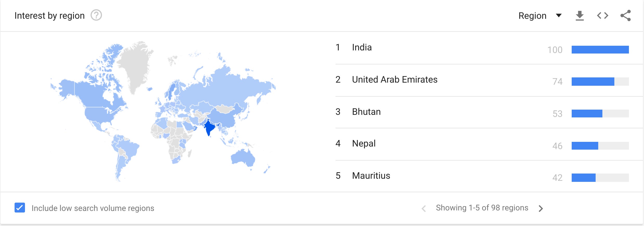644x226 pixels.
Task: Click Australia on the world map
Action: tap(243, 157)
